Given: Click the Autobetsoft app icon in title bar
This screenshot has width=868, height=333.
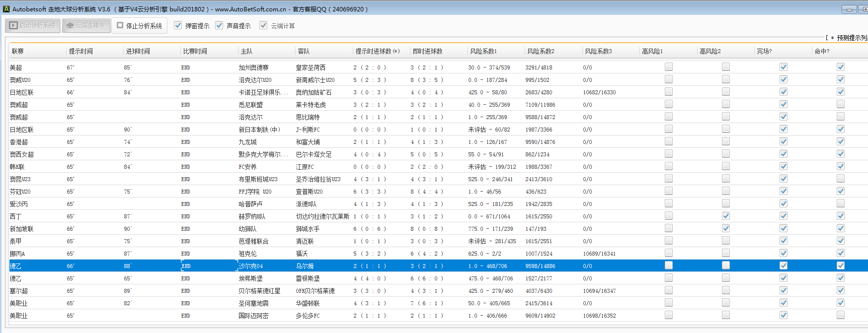Looking at the screenshot, I should click(6, 9).
